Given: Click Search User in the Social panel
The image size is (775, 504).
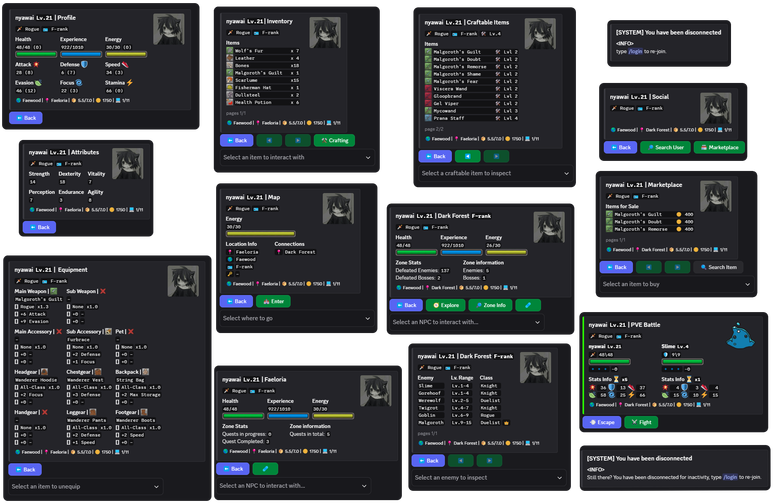Looking at the screenshot, I should pyautogui.click(x=665, y=147).
